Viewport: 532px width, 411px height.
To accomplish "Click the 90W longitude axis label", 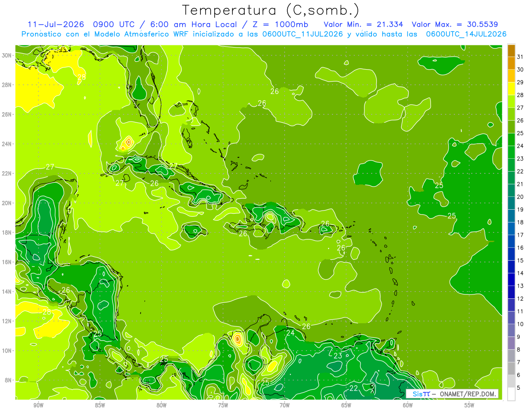I will pos(38,405).
